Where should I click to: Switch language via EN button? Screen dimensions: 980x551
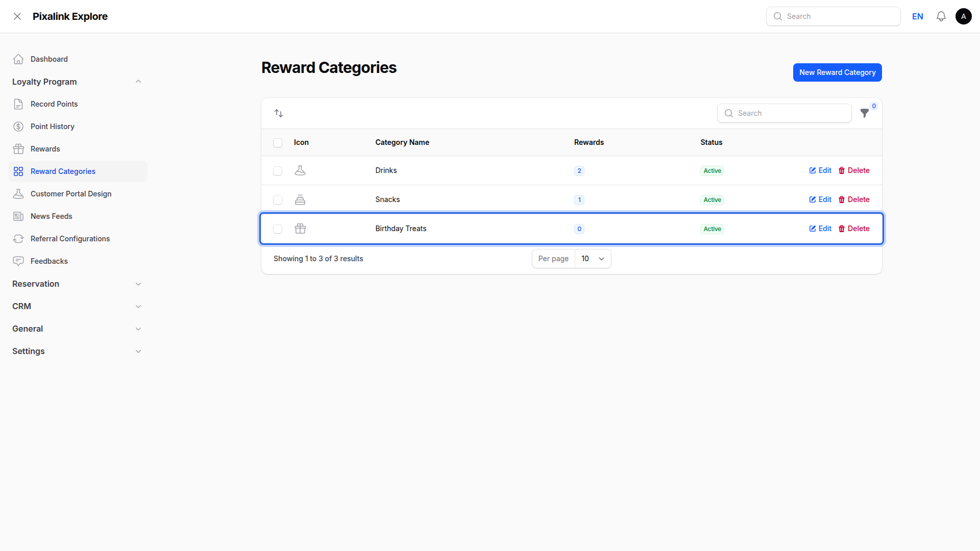(918, 16)
